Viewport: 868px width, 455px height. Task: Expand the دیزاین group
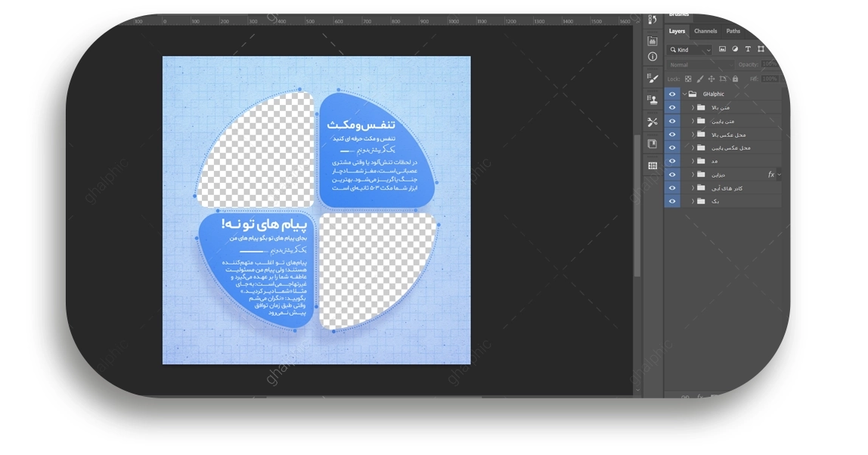pyautogui.click(x=693, y=175)
